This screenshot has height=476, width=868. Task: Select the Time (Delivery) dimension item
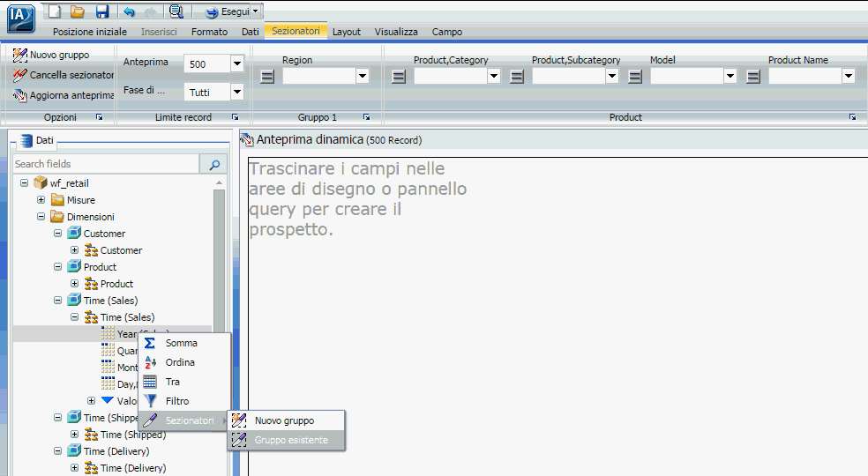click(x=116, y=451)
